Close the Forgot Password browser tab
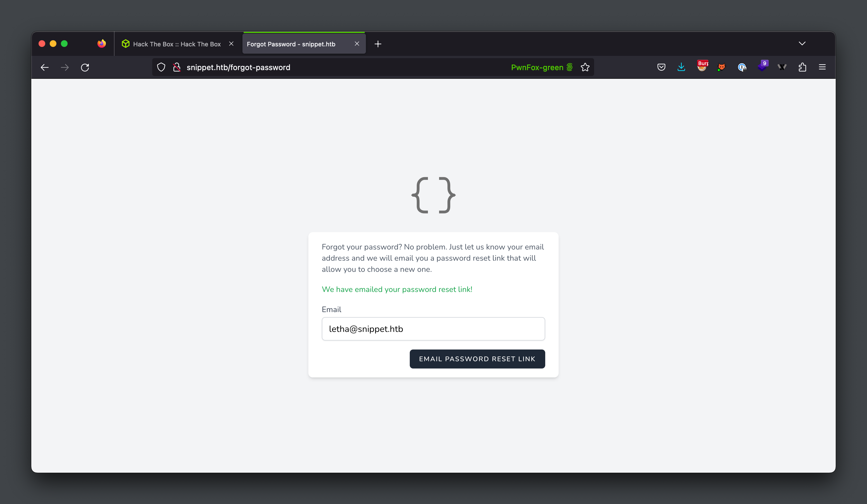Image resolution: width=867 pixels, height=504 pixels. [357, 44]
